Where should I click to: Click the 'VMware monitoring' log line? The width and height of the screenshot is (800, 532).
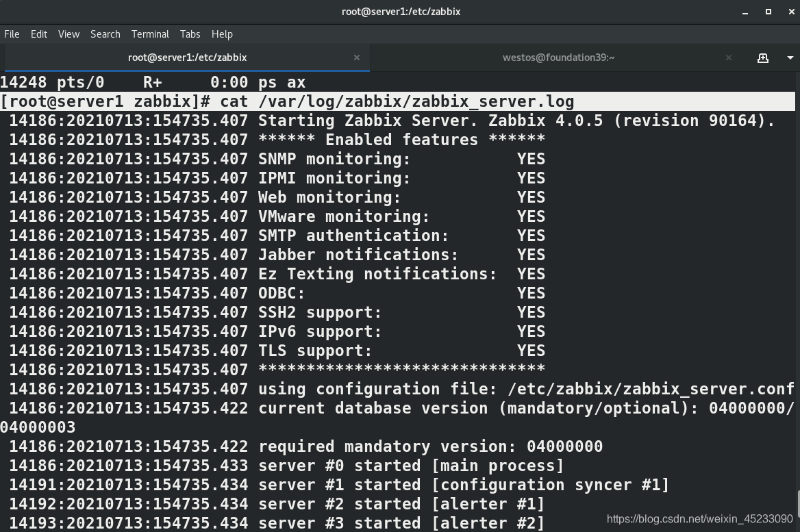277,216
